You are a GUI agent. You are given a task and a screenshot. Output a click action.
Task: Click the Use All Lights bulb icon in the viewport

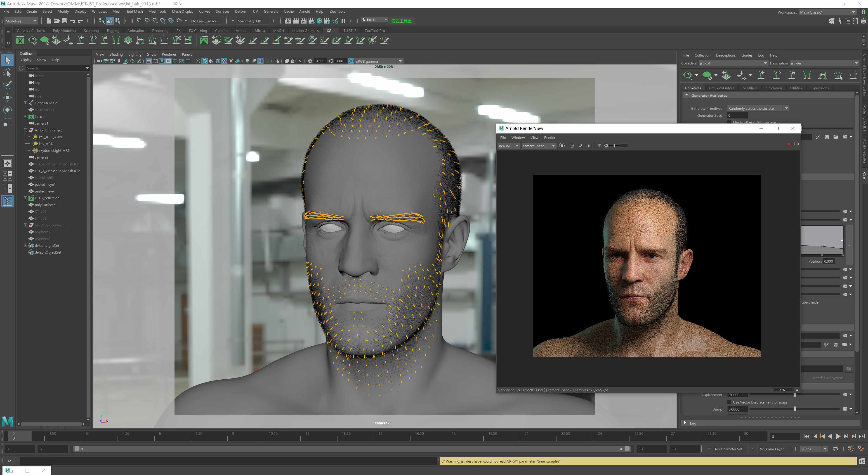point(231,61)
